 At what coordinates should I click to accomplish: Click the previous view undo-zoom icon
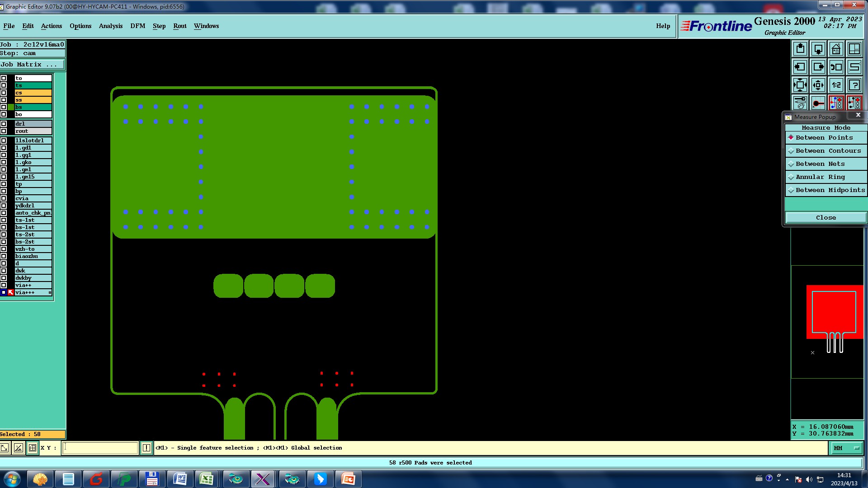836,67
